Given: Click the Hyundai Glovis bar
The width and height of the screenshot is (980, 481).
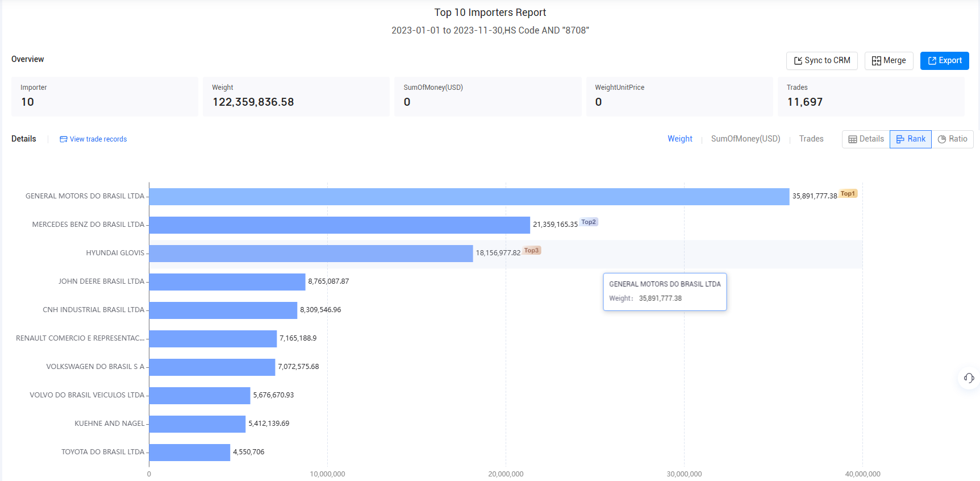Looking at the screenshot, I should pyautogui.click(x=311, y=254).
